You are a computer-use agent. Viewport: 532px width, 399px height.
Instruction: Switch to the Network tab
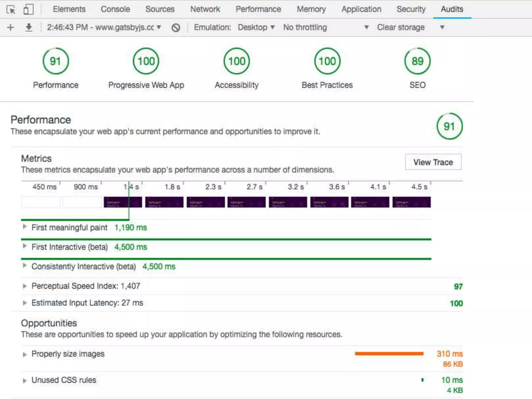point(205,9)
